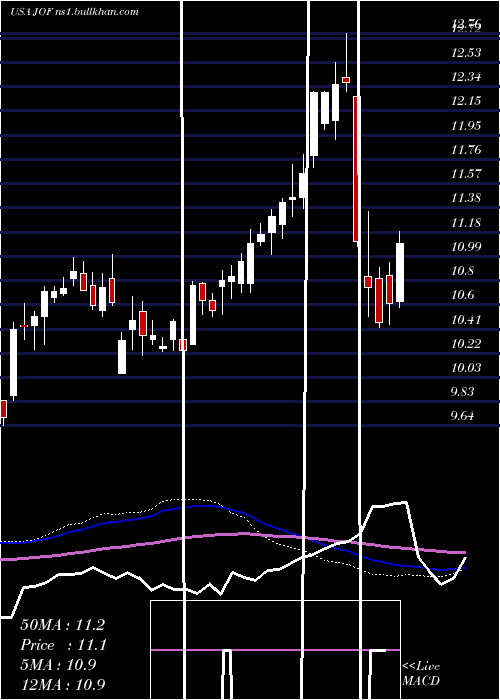Screen dimensions: 500x700
Task: Click the USA JOF ns1.bullkhan.com title text
Action: pyautogui.click(x=74, y=12)
